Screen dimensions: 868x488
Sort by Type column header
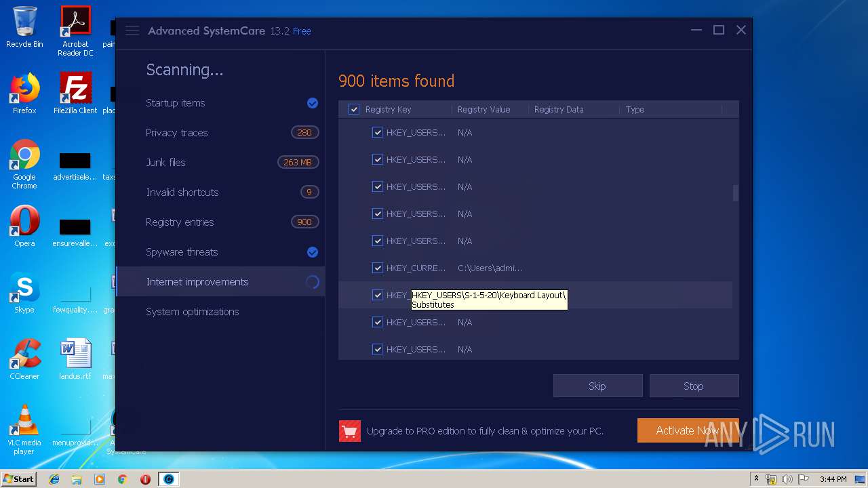[x=635, y=109]
